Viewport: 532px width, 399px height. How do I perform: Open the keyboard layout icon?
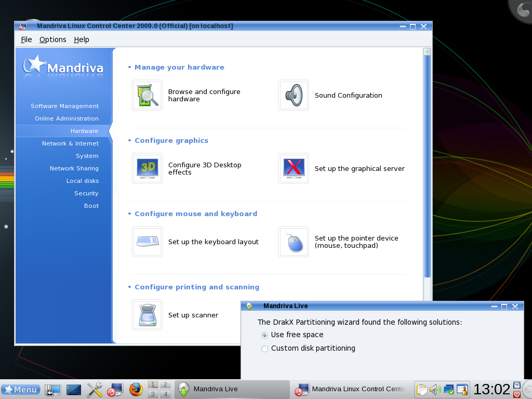point(147,242)
